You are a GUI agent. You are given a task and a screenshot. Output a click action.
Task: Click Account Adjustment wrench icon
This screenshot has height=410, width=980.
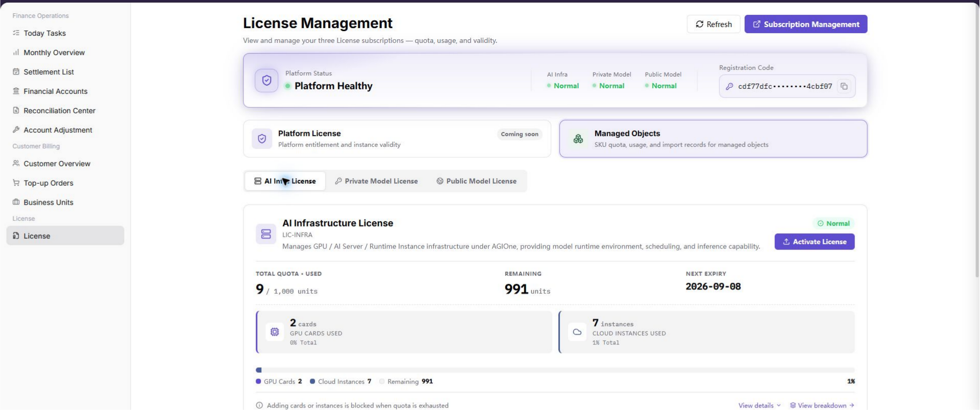click(x=16, y=130)
